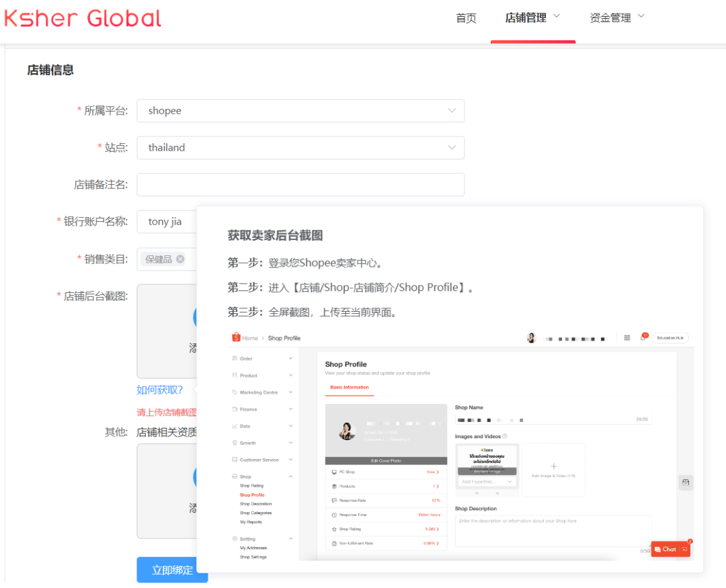Select the Finance icon in the sidebar
The image size is (726, 588).
click(x=233, y=409)
